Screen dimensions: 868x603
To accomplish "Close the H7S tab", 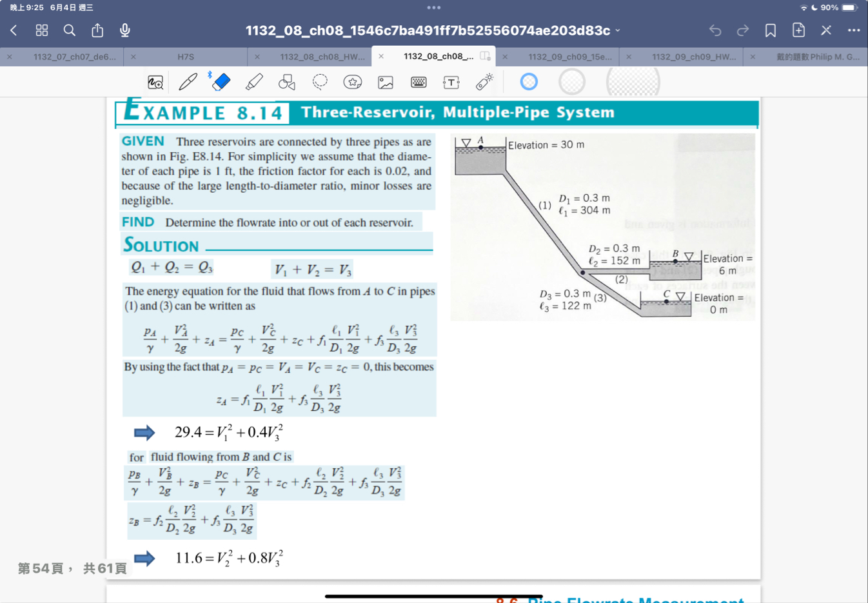I will tap(133, 57).
